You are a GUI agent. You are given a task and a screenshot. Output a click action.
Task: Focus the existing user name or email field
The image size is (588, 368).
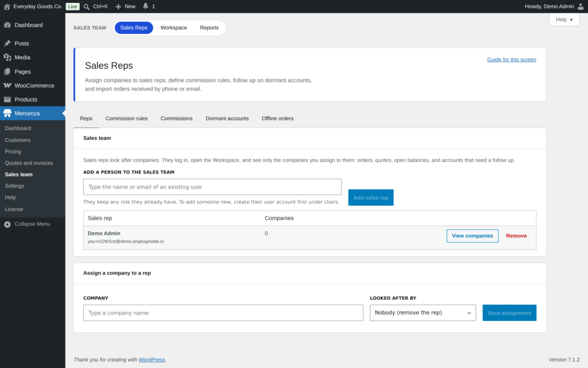pos(212,187)
